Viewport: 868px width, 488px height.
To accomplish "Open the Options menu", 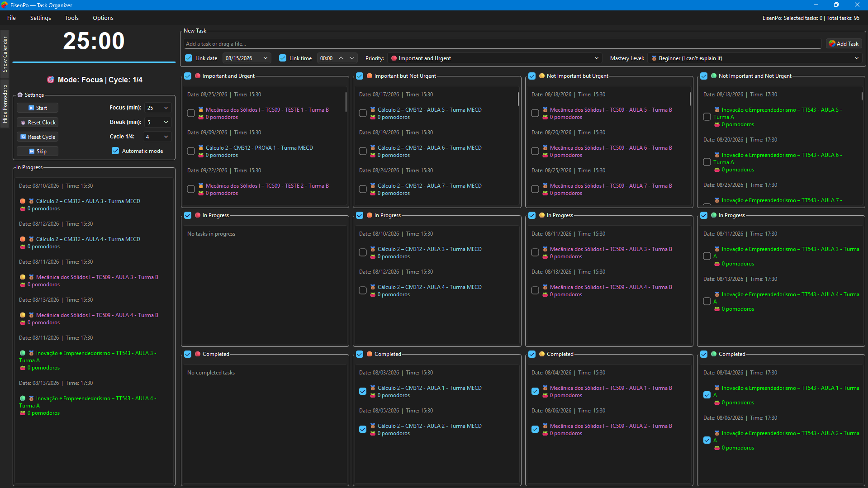I will [x=103, y=18].
